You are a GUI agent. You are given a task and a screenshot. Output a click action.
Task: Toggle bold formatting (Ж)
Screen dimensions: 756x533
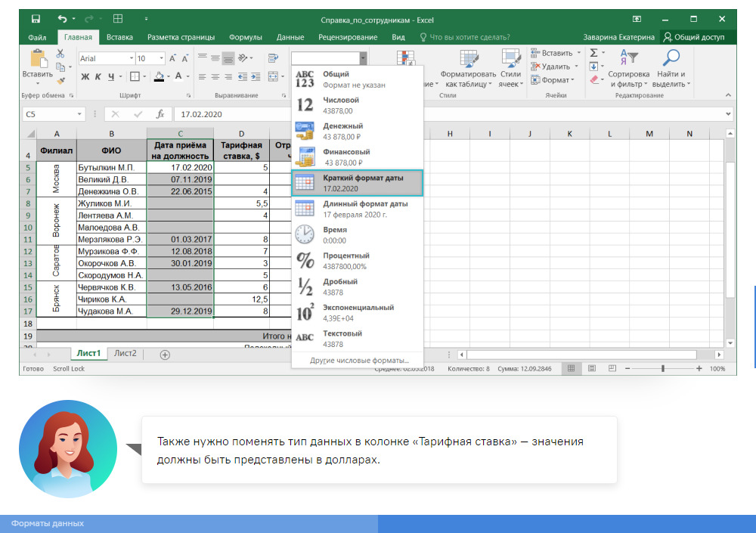[85, 76]
